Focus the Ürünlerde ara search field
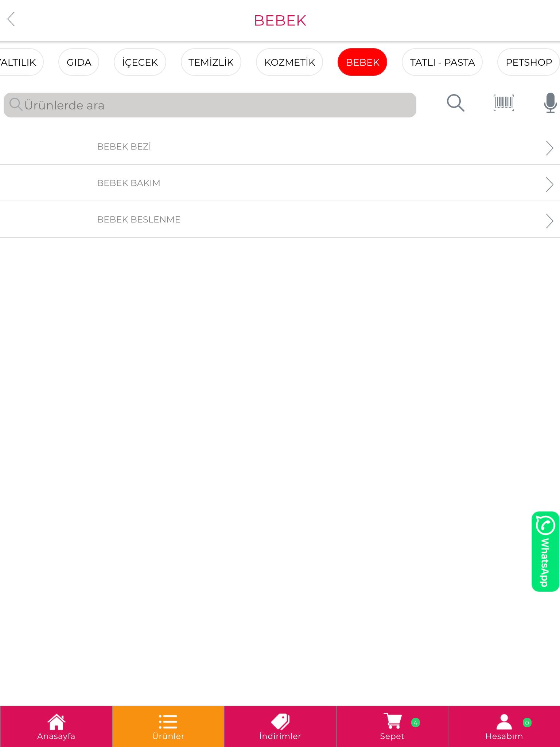The height and width of the screenshot is (747, 560). coord(210,105)
